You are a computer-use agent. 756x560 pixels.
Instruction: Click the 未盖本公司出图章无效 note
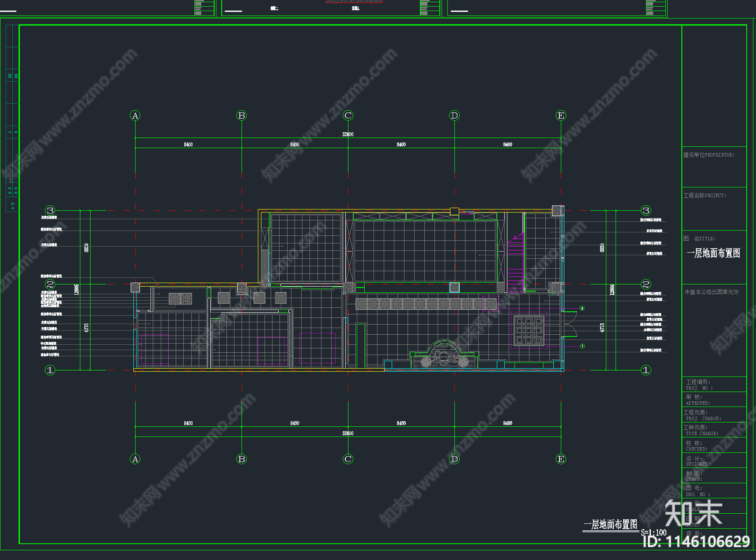pyautogui.click(x=712, y=292)
